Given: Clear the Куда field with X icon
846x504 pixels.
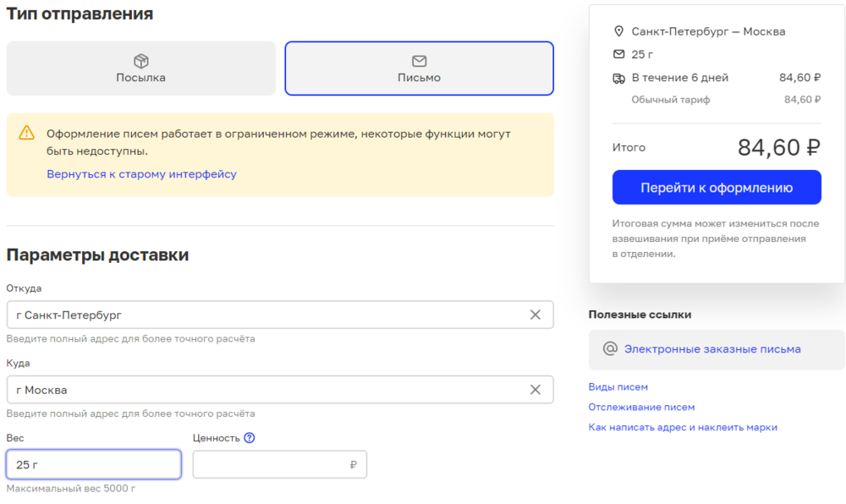Looking at the screenshot, I should click(x=535, y=390).
